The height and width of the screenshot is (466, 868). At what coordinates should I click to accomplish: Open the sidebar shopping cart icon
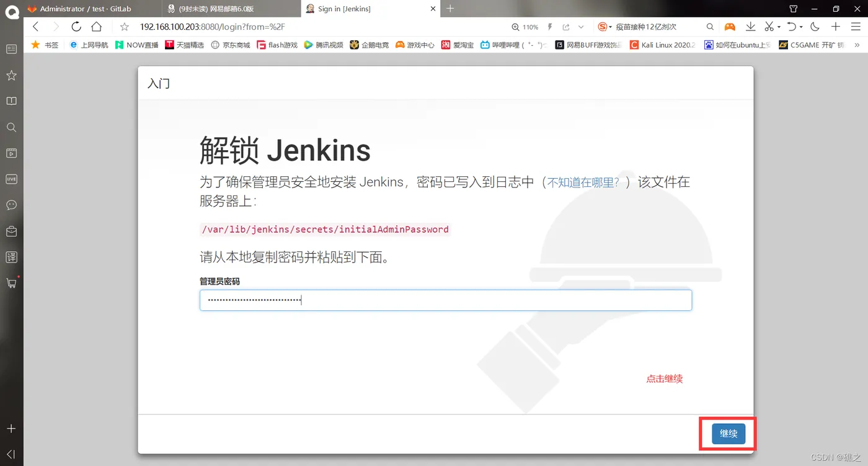tap(11, 283)
